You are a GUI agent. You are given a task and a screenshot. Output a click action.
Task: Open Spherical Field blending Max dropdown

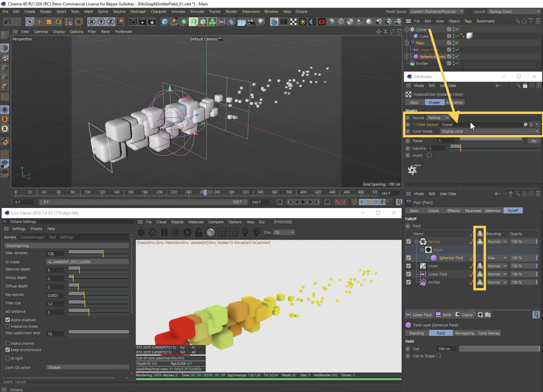[497, 258]
